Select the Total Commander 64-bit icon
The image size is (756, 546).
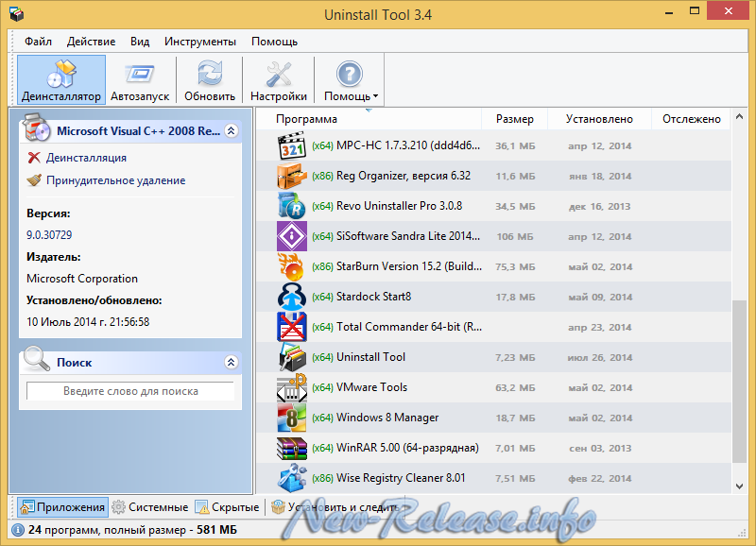pyautogui.click(x=292, y=327)
